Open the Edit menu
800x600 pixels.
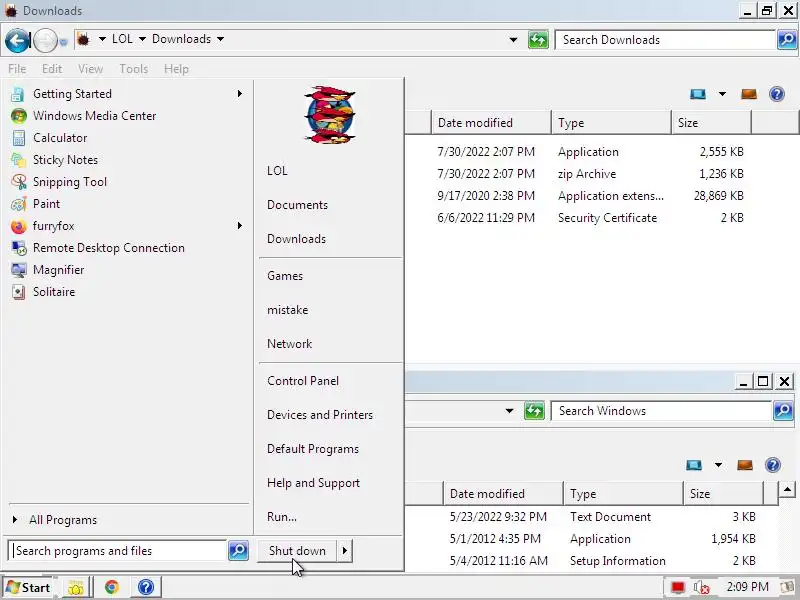(52, 69)
